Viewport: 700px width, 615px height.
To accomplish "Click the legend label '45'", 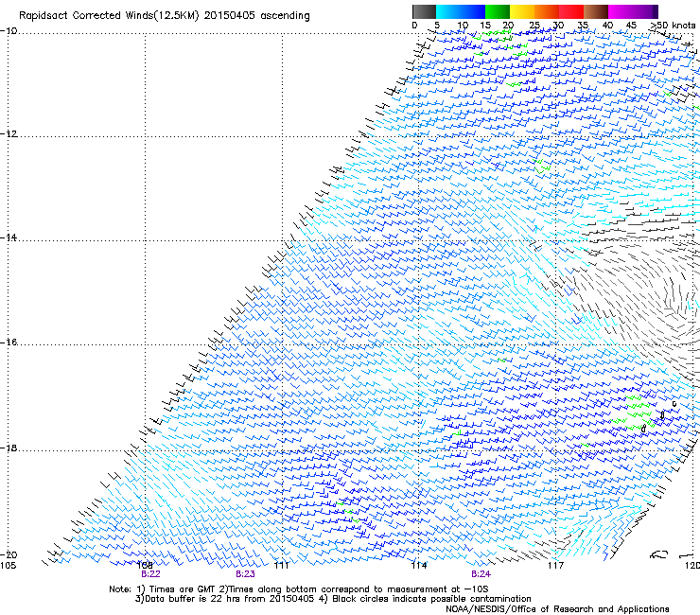I will point(631,26).
